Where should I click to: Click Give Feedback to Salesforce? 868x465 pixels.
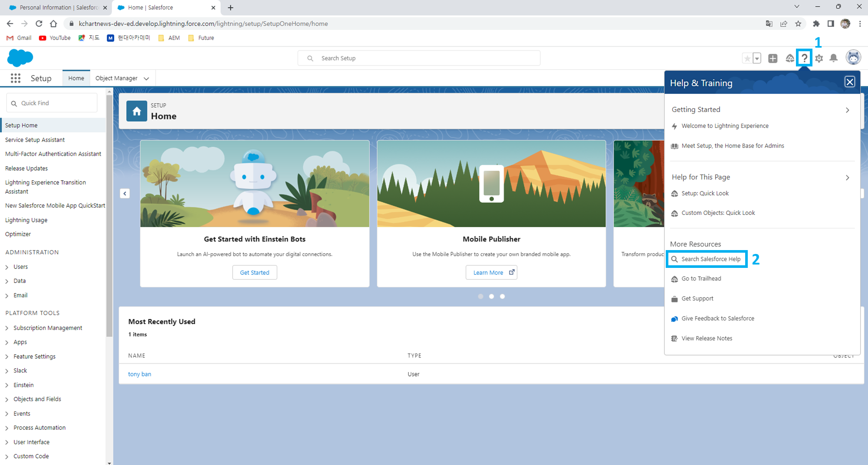click(717, 319)
